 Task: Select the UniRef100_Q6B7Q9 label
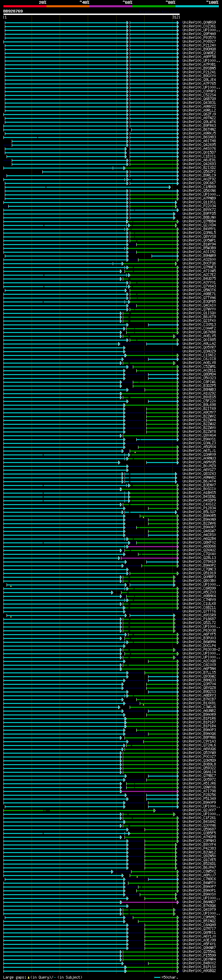[x=199, y=99]
